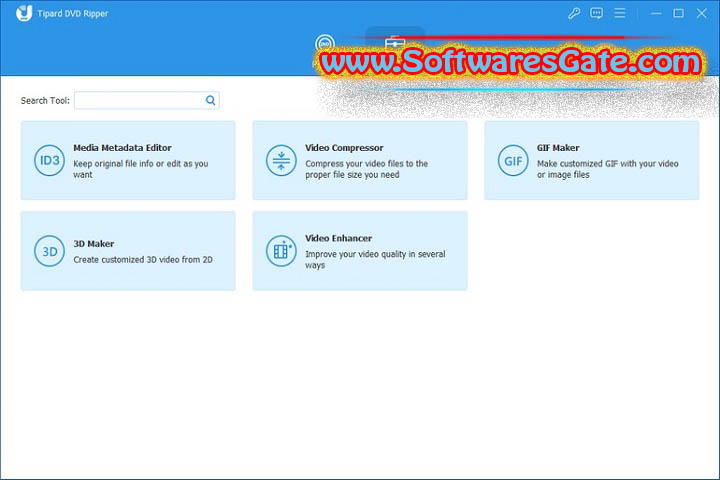Click 'Make customized GIF' description
Viewport: 720px width, 480px height.
tap(608, 169)
